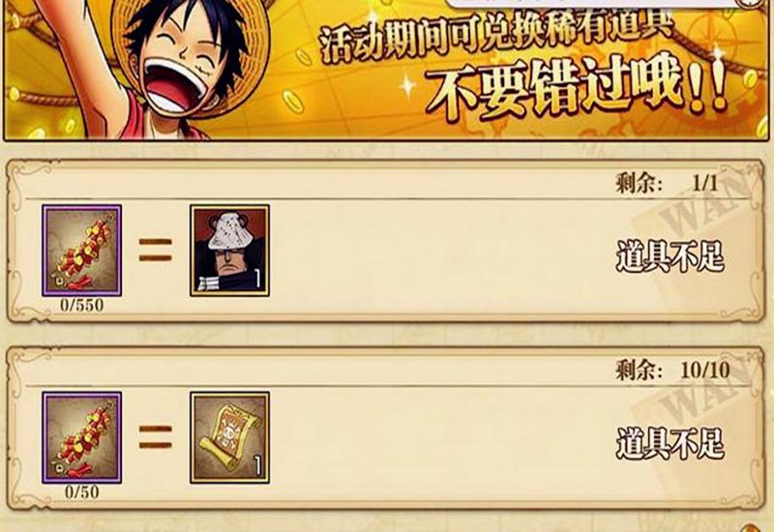Click the 活动期间可兑换稀有道具 banner text

click(x=495, y=37)
